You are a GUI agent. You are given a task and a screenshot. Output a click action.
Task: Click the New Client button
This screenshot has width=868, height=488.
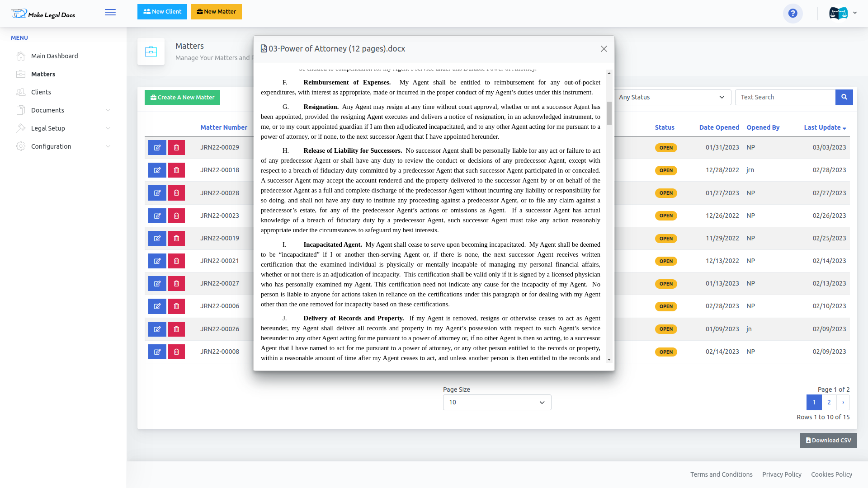point(162,12)
